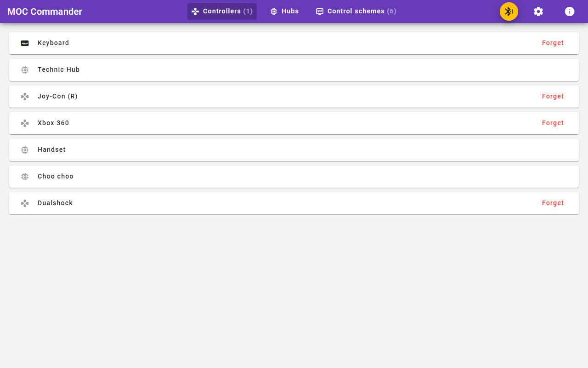
Task: Forget the Joy-Con (R) controller
Action: point(553,96)
